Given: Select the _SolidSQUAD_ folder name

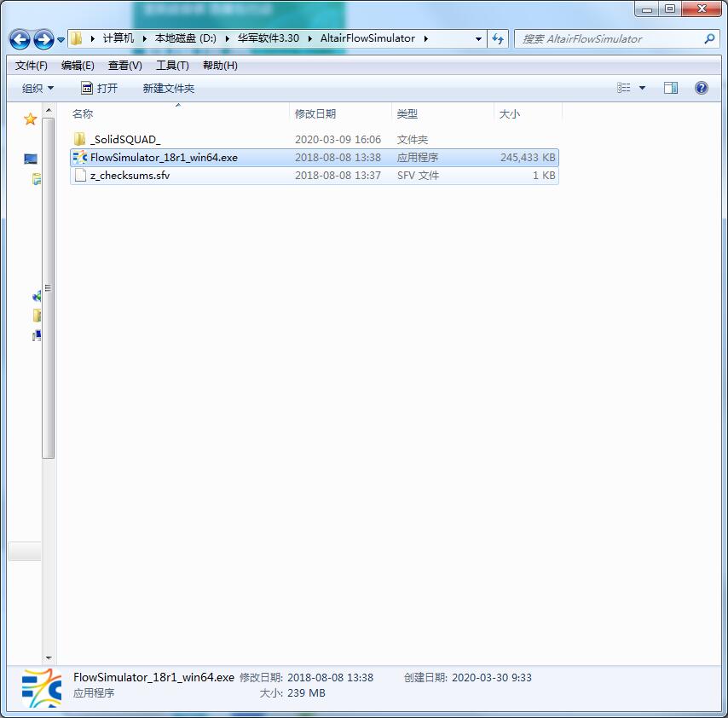Looking at the screenshot, I should coord(125,139).
